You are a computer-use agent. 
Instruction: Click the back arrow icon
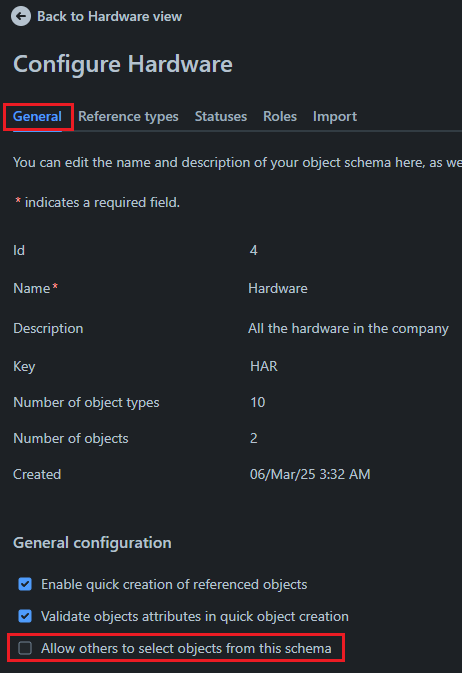(21, 17)
